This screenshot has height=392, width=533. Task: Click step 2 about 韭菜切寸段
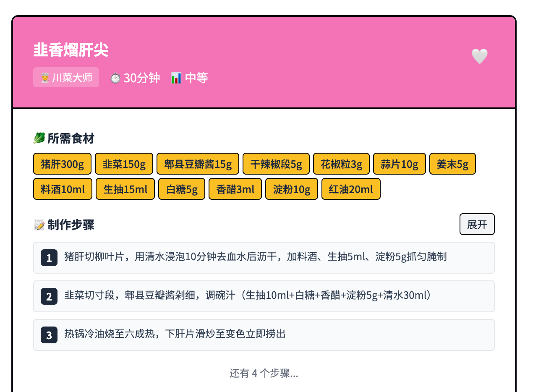[264, 296]
